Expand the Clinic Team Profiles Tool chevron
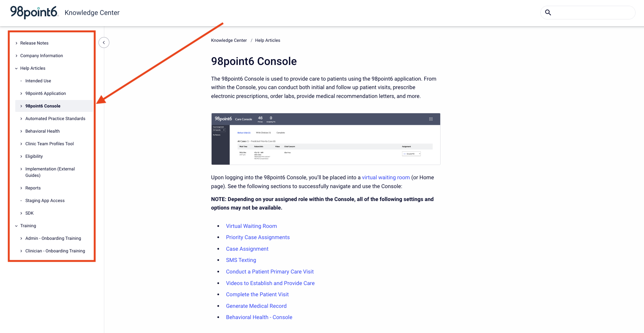The width and height of the screenshot is (644, 333). pos(21,144)
